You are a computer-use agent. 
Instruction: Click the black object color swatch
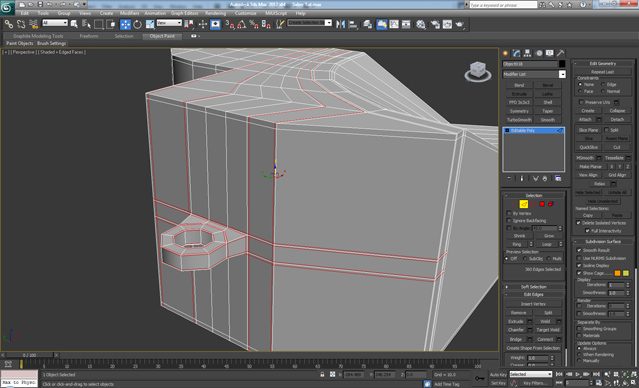point(562,64)
